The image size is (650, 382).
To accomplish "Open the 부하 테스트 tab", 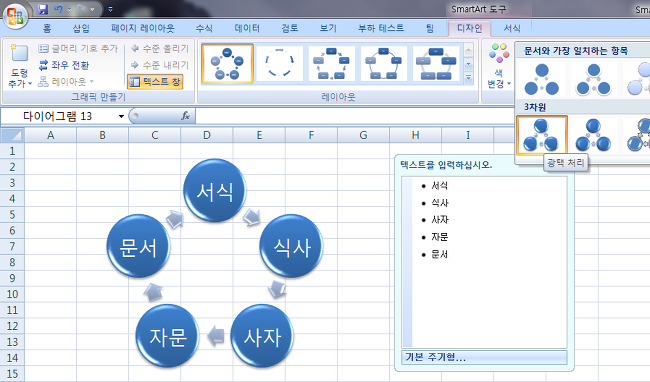I will tap(381, 28).
